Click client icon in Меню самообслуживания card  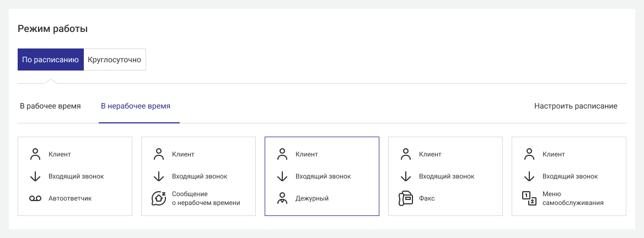(x=529, y=154)
